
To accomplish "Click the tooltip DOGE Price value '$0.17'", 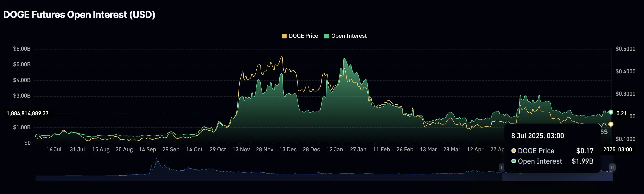I will point(585,151).
